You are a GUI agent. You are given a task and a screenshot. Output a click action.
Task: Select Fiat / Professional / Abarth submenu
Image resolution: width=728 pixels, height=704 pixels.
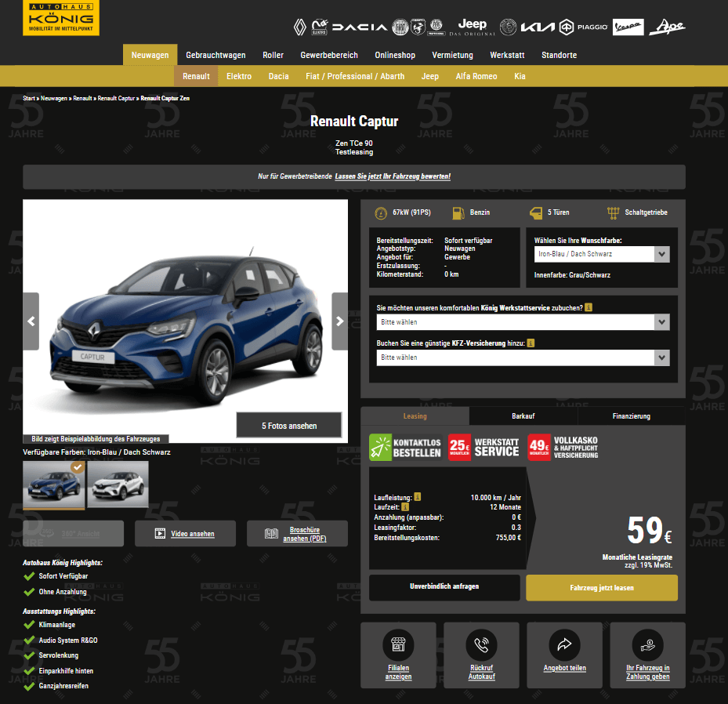tap(355, 76)
